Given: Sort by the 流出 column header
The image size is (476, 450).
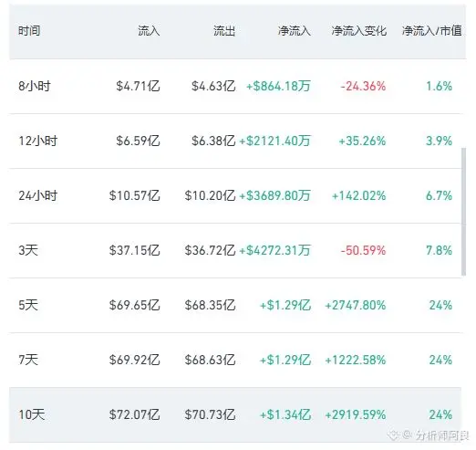Looking at the screenshot, I should coord(224,31).
